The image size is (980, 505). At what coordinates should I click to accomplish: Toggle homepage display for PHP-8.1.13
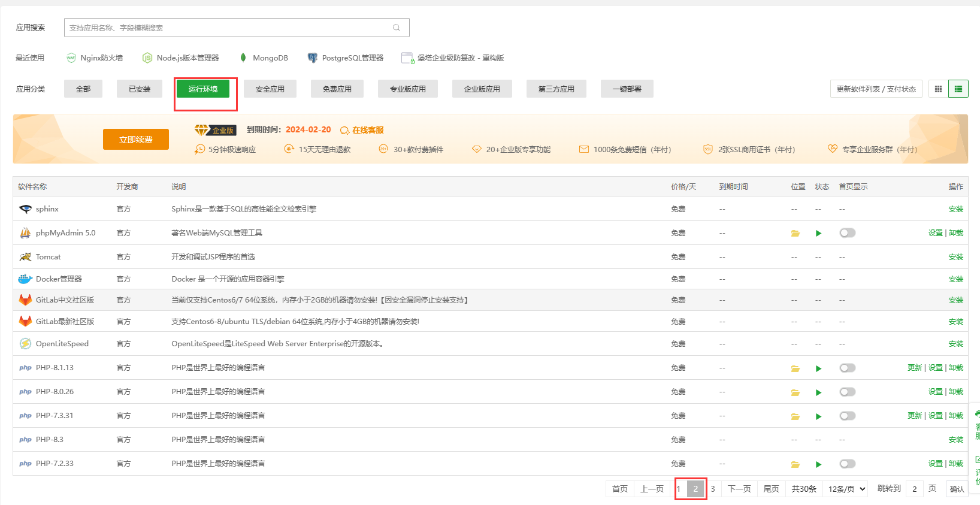pos(848,368)
